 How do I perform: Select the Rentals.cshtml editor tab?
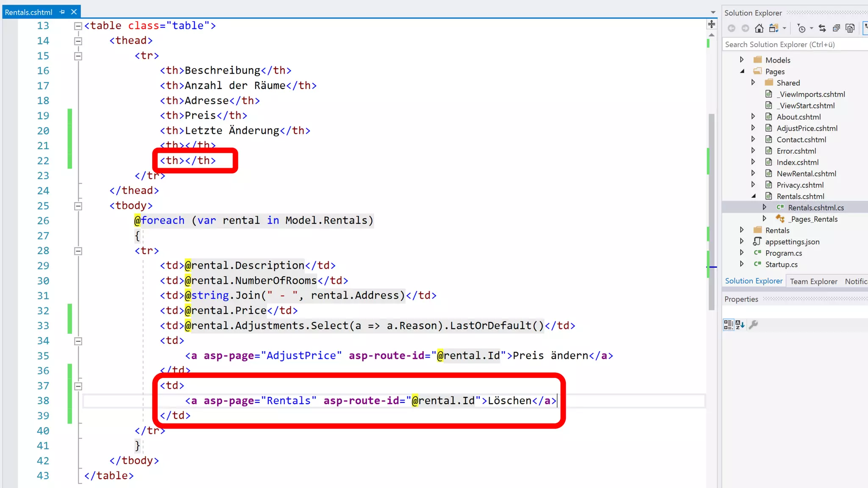tap(28, 12)
